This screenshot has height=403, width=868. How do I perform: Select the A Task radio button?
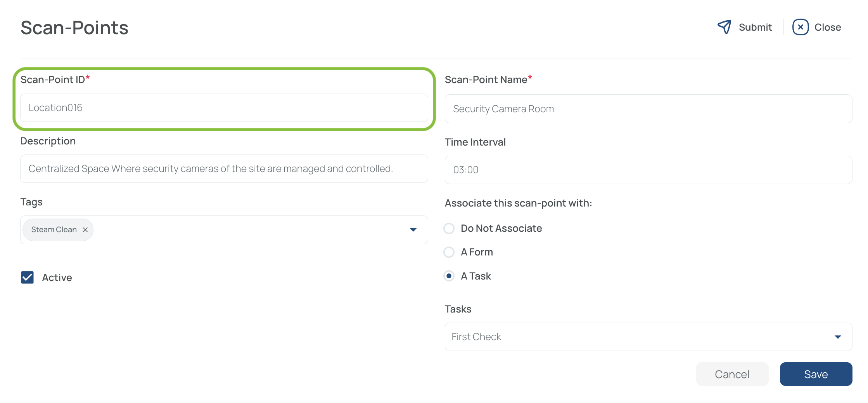pyautogui.click(x=449, y=276)
